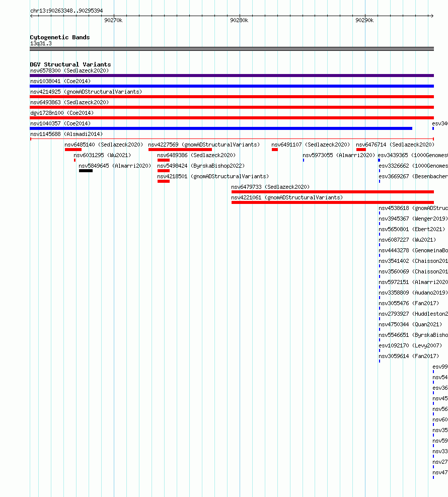
Task: Select the DGV Structural Variants track title
Action: pos(70,64)
